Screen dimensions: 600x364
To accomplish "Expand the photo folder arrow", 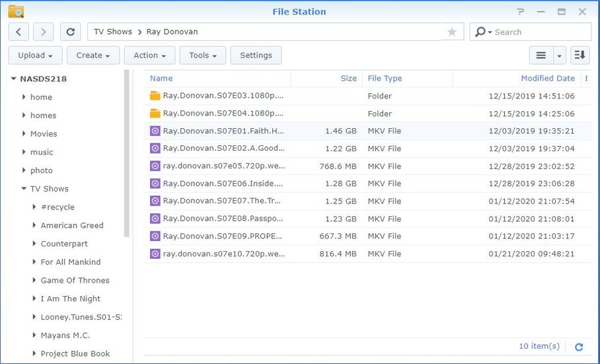I will pos(24,170).
